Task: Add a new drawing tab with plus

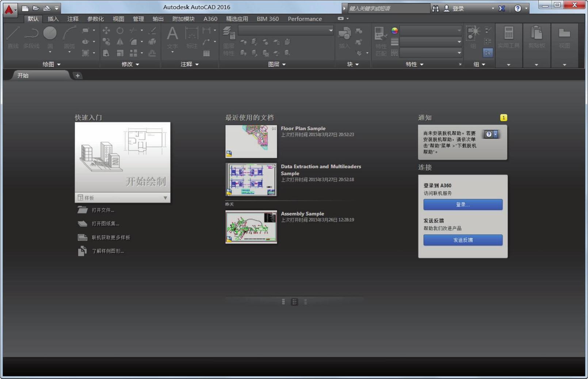Action: tap(77, 76)
